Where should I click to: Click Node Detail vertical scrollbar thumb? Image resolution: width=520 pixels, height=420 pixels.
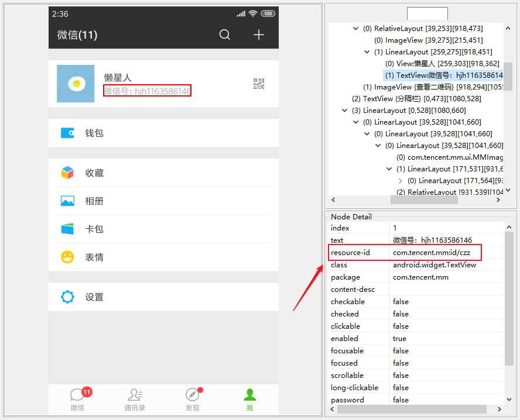(509, 299)
